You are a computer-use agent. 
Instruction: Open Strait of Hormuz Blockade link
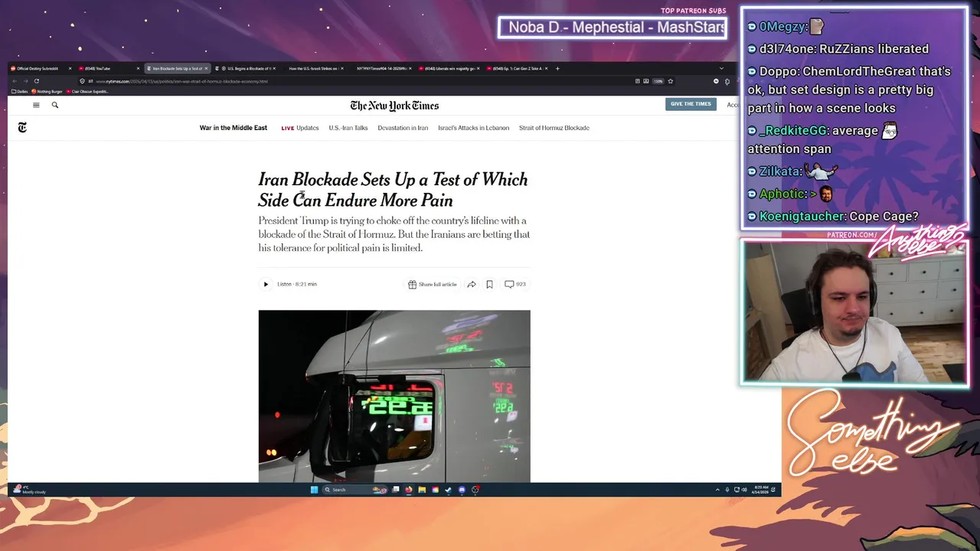[554, 128]
